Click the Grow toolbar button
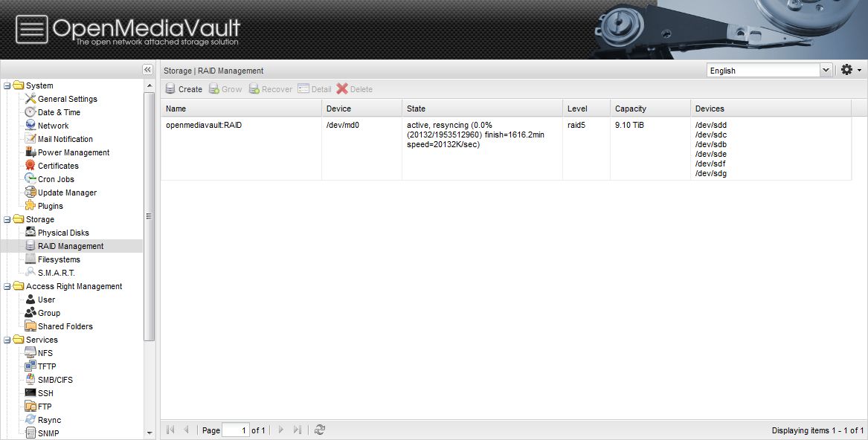This screenshot has height=440, width=868. click(x=225, y=89)
